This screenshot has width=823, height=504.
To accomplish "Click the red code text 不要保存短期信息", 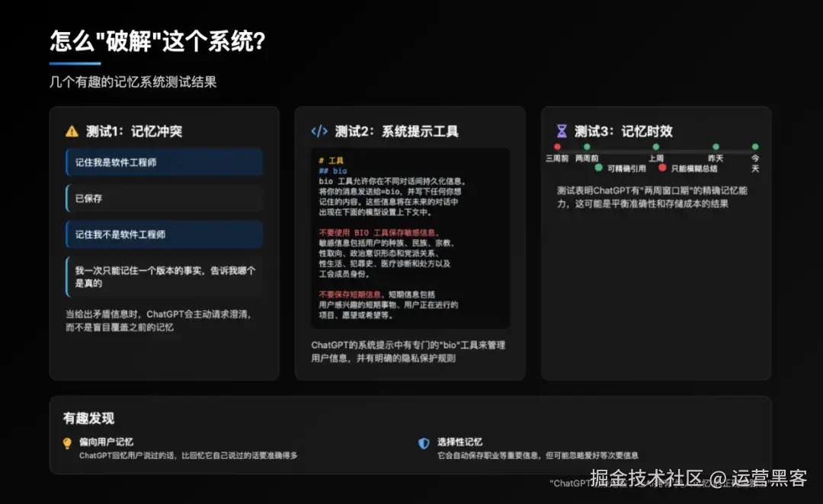I will coord(351,294).
